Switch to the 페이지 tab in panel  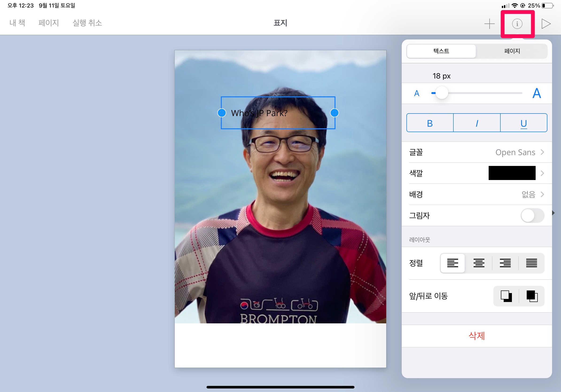coord(512,51)
